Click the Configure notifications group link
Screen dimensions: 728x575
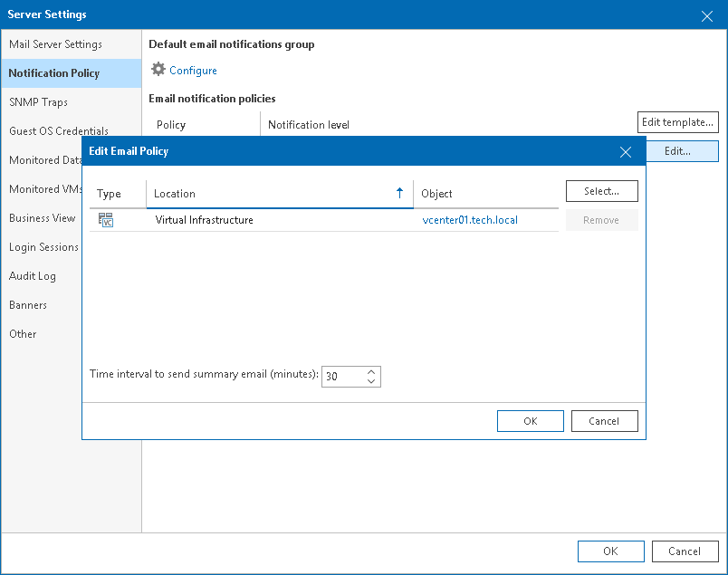click(x=193, y=70)
